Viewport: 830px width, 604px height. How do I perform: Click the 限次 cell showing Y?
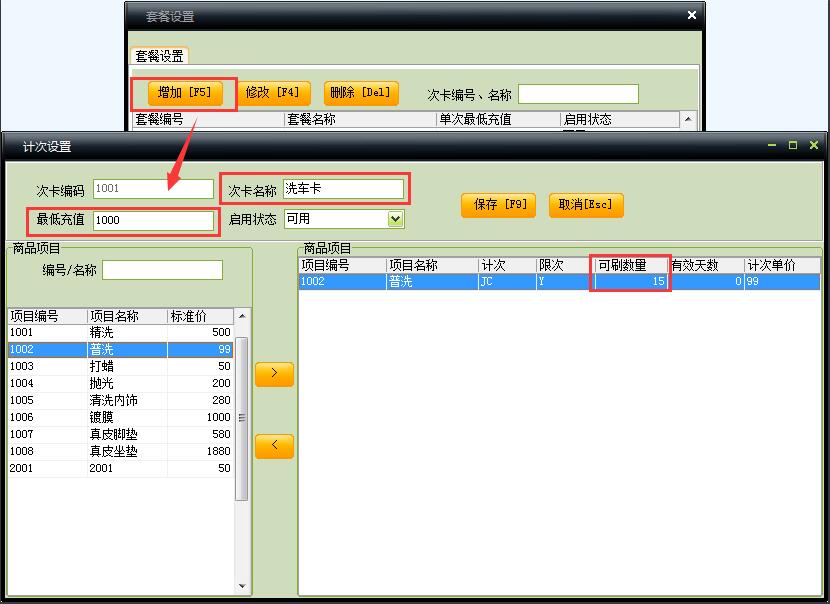click(565, 281)
